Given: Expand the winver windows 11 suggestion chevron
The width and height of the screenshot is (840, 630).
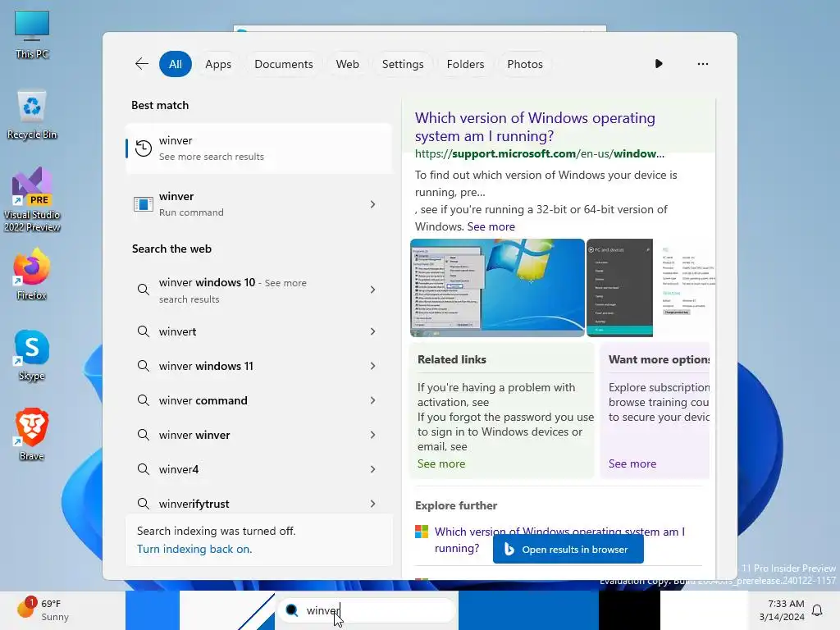Looking at the screenshot, I should pos(373,366).
